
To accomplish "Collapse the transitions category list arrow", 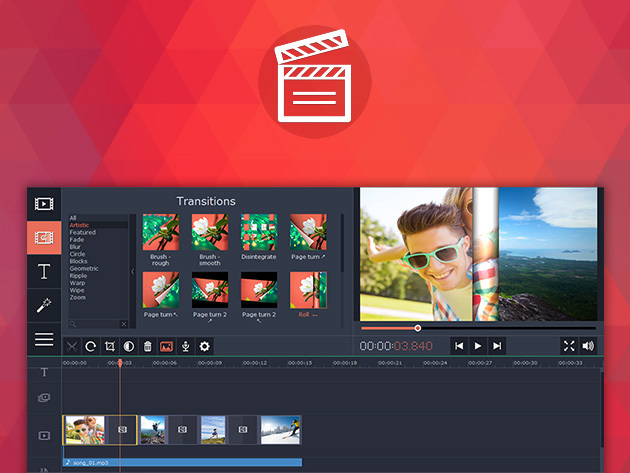I will (x=133, y=271).
